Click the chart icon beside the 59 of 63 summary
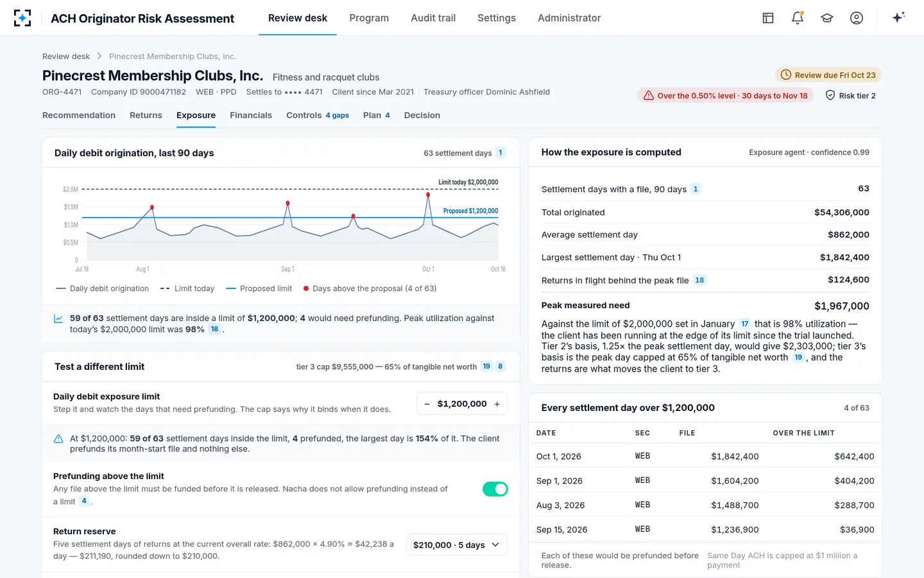924x578 pixels. (58, 319)
